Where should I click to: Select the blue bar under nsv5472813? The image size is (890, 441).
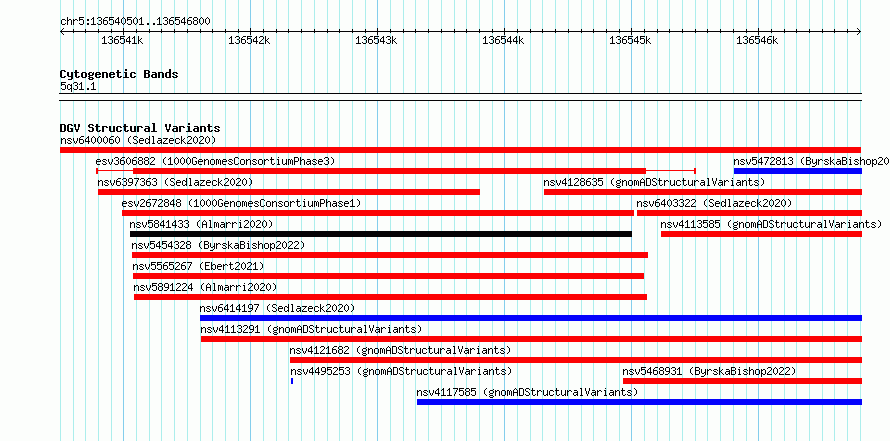(797, 171)
